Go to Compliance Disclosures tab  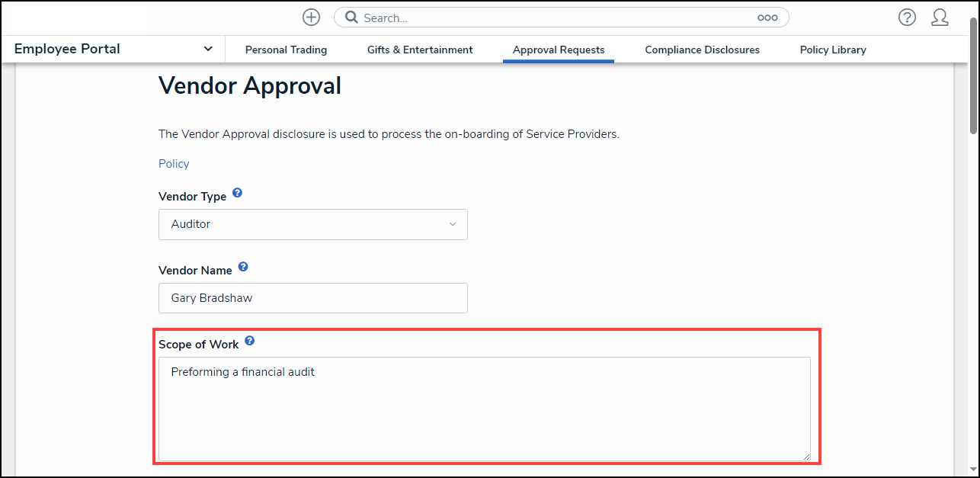(702, 50)
